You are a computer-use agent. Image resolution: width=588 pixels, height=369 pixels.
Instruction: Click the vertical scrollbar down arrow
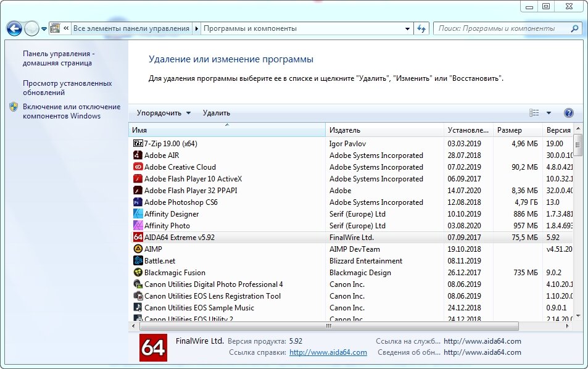[578, 315]
